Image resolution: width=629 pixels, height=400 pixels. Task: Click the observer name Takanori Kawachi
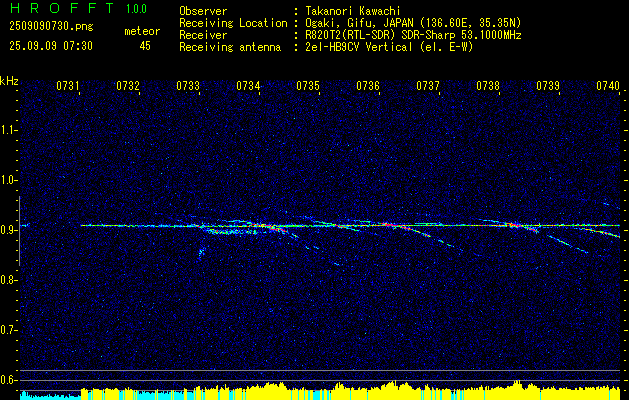353,11
